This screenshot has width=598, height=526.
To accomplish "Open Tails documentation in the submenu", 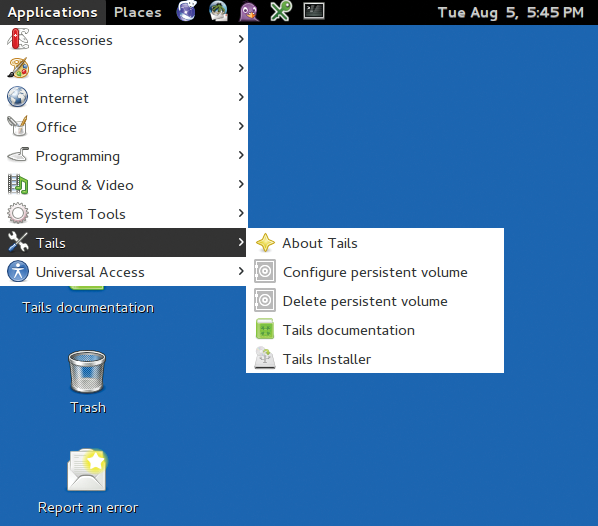I will coord(375,330).
